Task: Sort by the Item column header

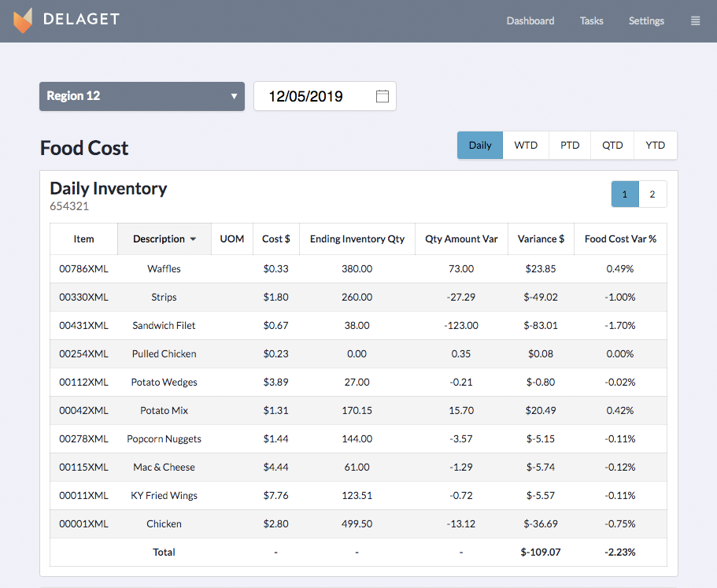Action: pyautogui.click(x=83, y=239)
